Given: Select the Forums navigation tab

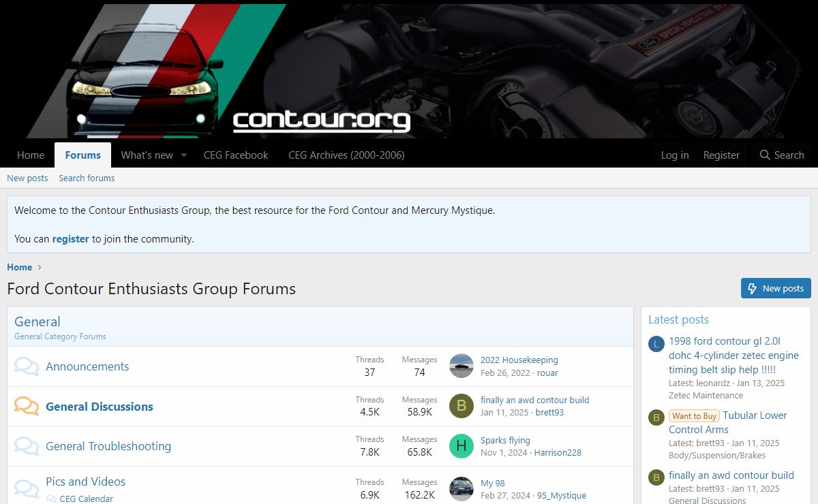Looking at the screenshot, I should point(83,155).
